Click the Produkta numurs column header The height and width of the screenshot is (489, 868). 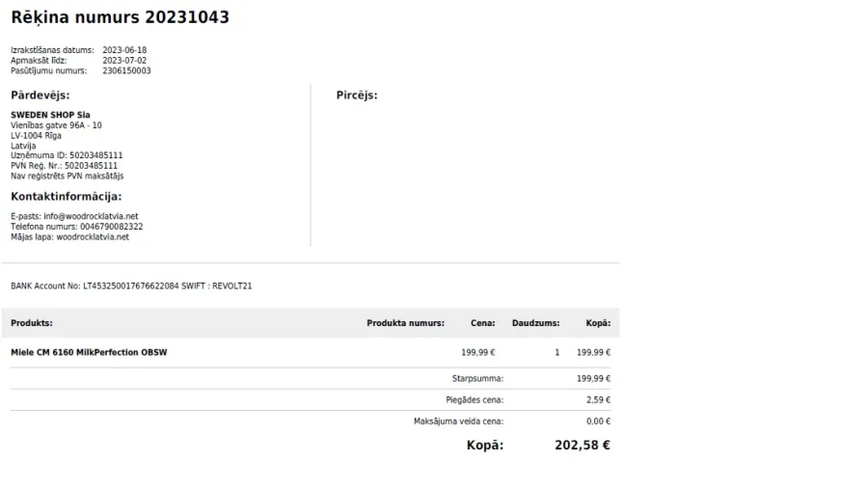tap(405, 323)
